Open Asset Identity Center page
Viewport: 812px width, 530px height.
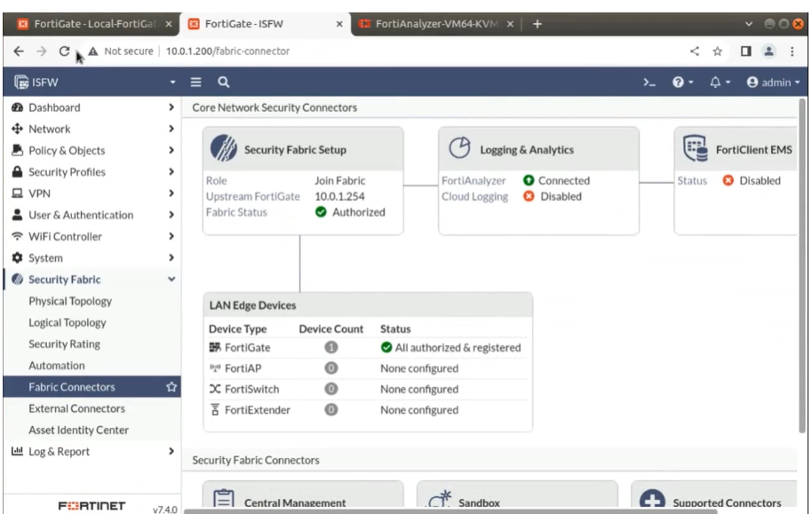(78, 430)
